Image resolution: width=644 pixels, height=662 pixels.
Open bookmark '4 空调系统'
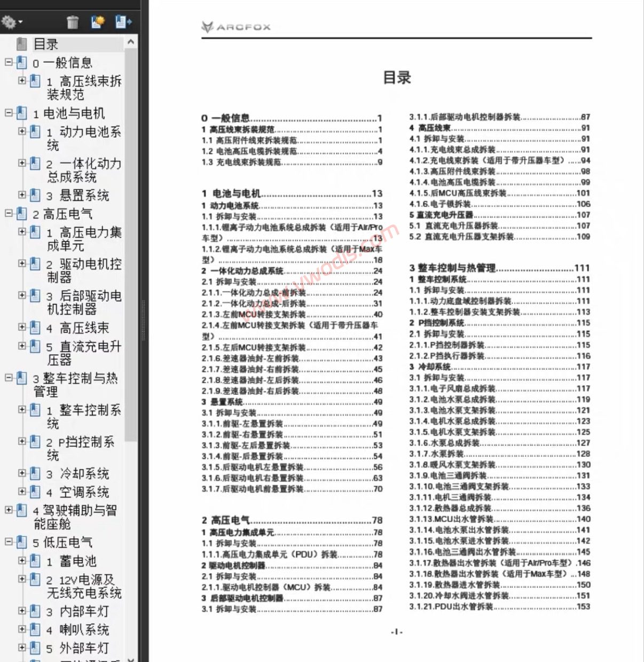77,492
